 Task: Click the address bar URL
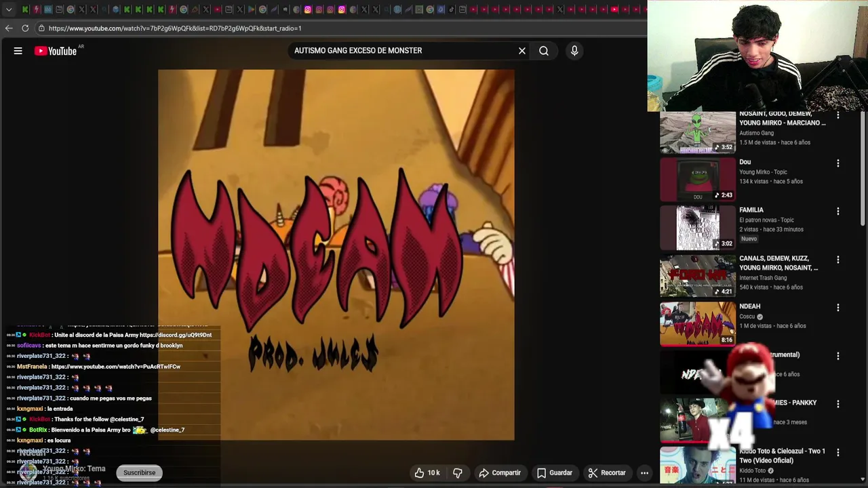coord(175,28)
